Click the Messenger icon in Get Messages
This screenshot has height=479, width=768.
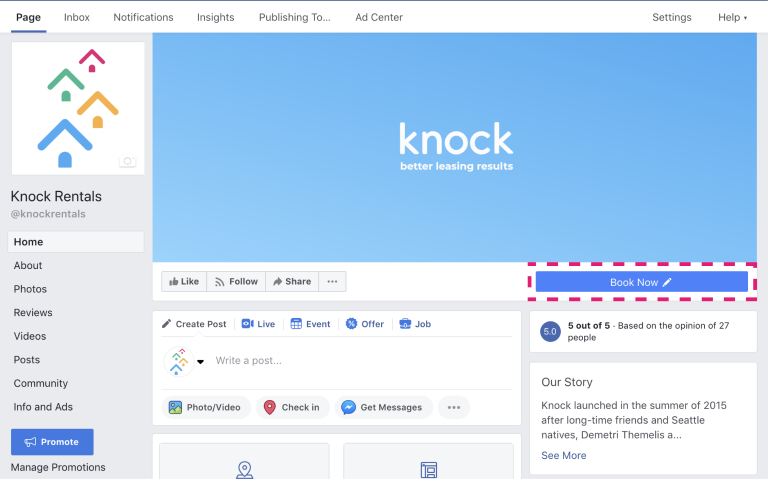pyautogui.click(x=348, y=407)
